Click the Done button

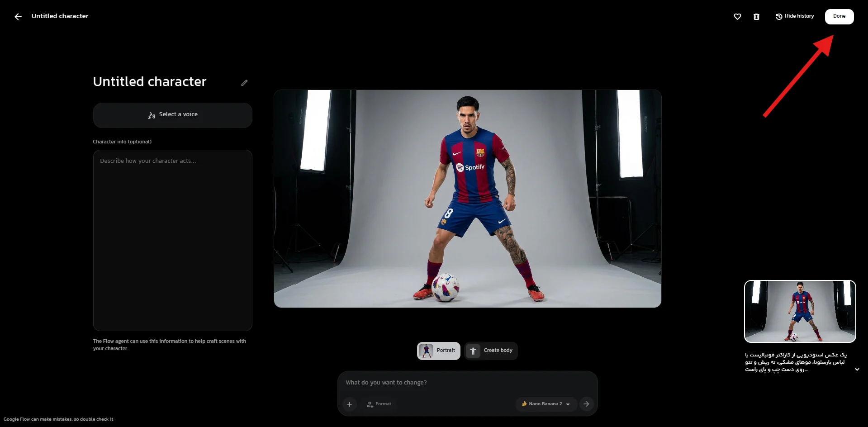(839, 16)
